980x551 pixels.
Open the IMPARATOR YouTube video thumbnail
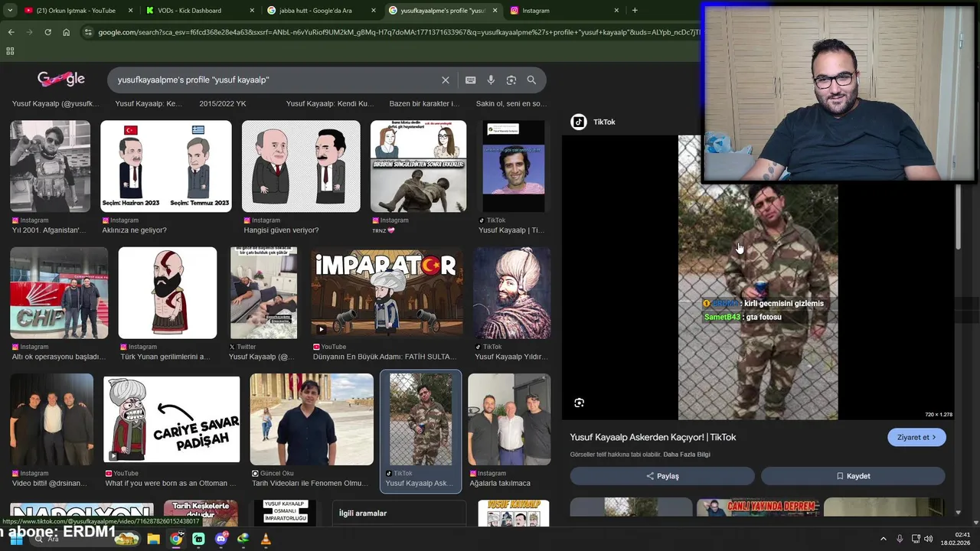tap(387, 293)
